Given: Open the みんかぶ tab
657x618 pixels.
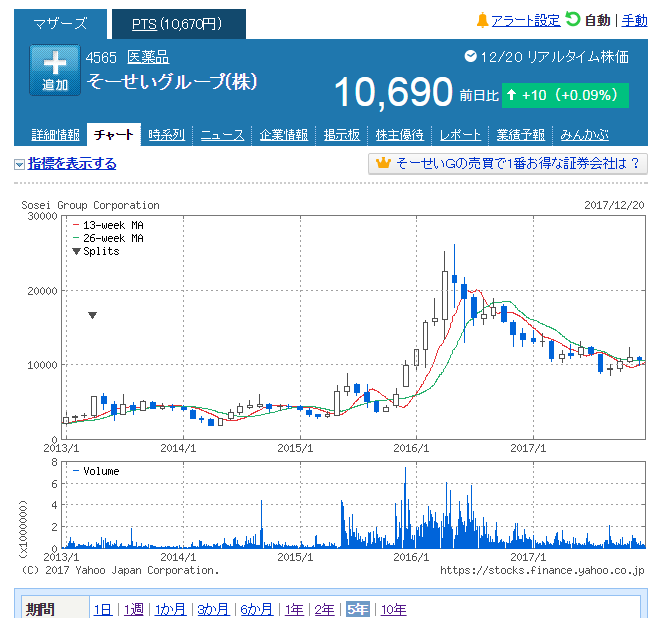Looking at the screenshot, I should 585,134.
